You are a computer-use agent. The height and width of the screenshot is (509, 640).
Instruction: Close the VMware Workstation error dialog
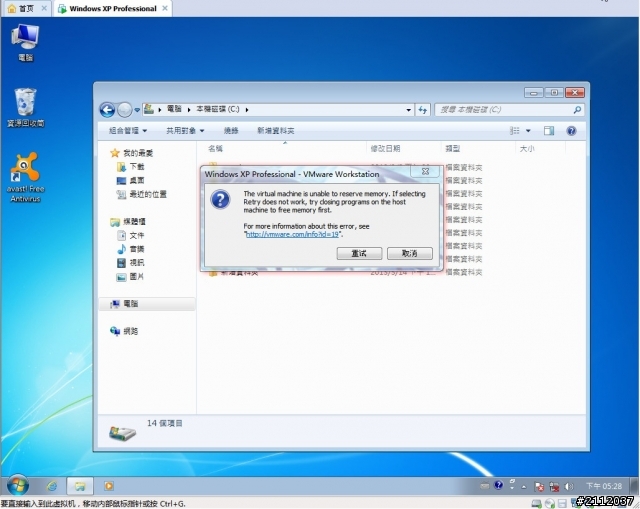tap(425, 171)
